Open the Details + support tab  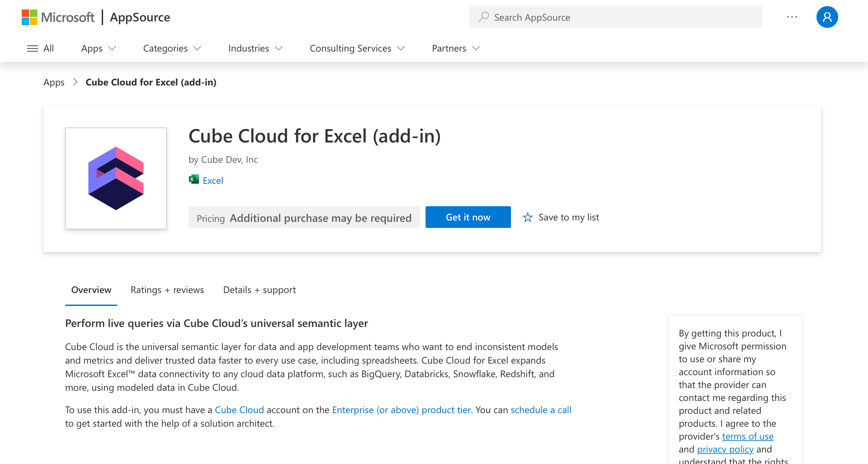click(x=259, y=290)
